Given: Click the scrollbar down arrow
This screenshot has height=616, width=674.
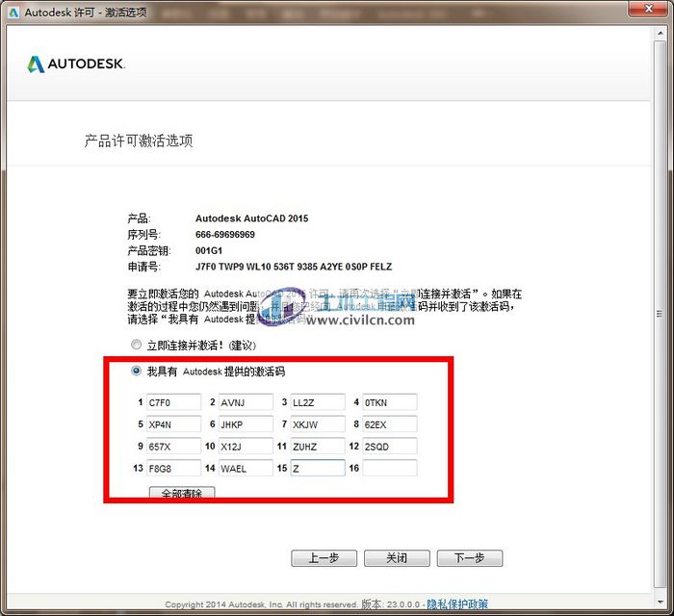Looking at the screenshot, I should pyautogui.click(x=660, y=602).
